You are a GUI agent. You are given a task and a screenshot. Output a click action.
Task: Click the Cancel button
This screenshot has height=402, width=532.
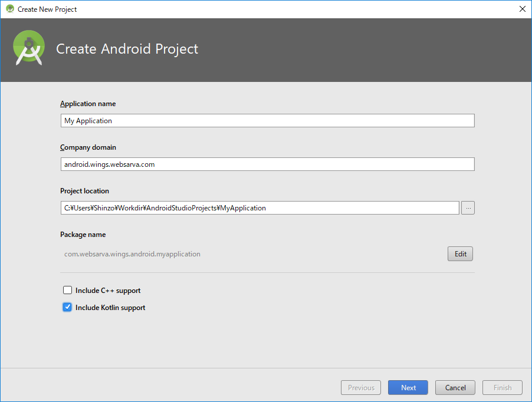pos(455,387)
